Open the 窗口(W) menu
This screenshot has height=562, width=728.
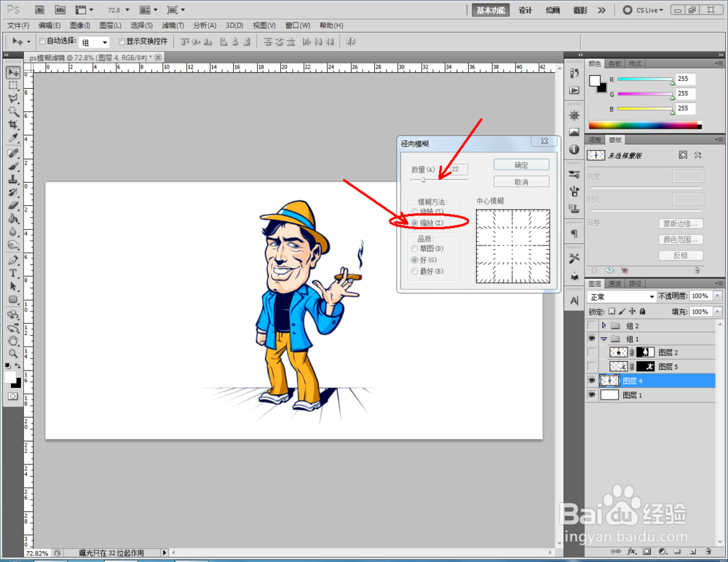[298, 25]
